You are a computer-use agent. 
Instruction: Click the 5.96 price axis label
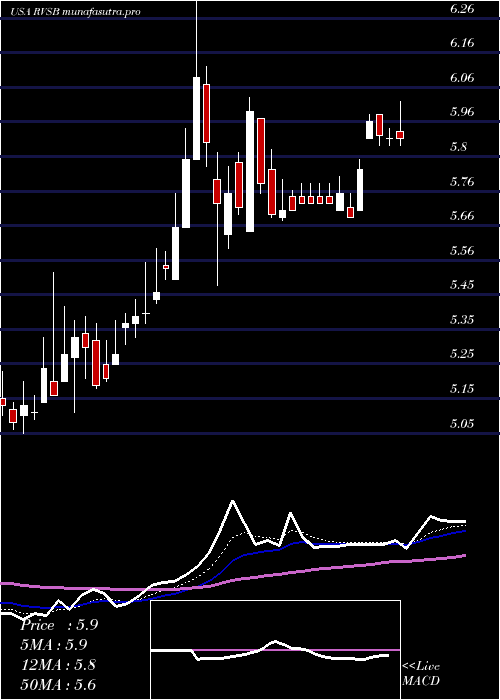click(x=461, y=112)
